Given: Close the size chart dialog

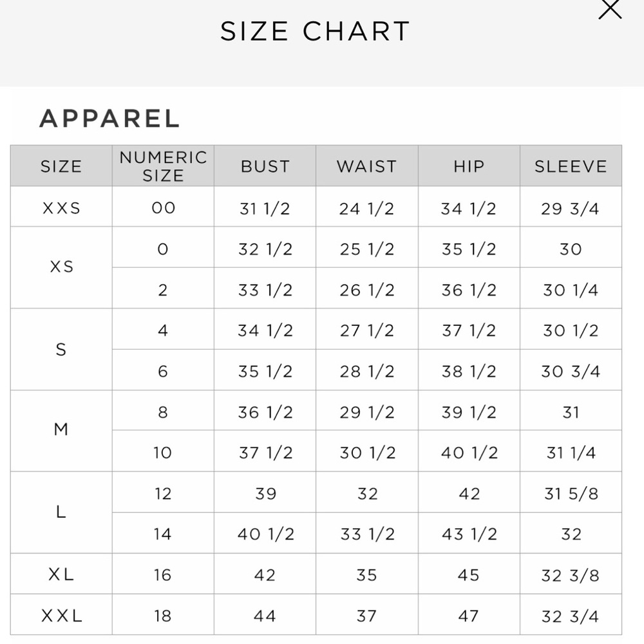Looking at the screenshot, I should 610,9.
